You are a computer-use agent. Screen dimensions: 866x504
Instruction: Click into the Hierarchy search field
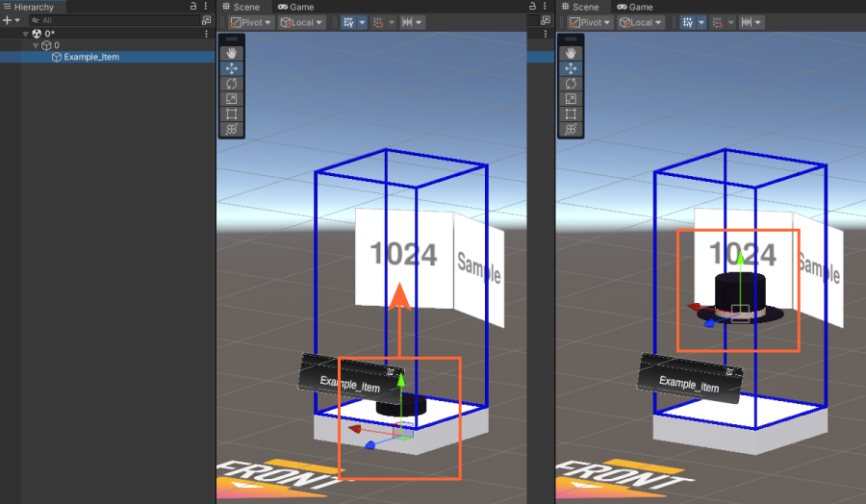click(116, 20)
